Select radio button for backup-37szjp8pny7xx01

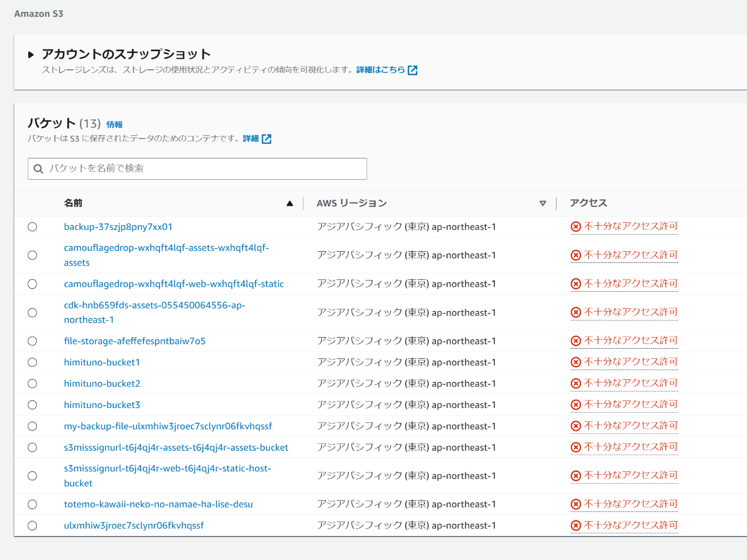pyautogui.click(x=33, y=227)
